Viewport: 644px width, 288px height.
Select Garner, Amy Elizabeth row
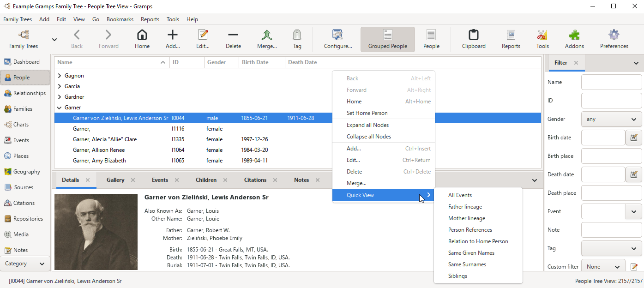(x=298, y=161)
